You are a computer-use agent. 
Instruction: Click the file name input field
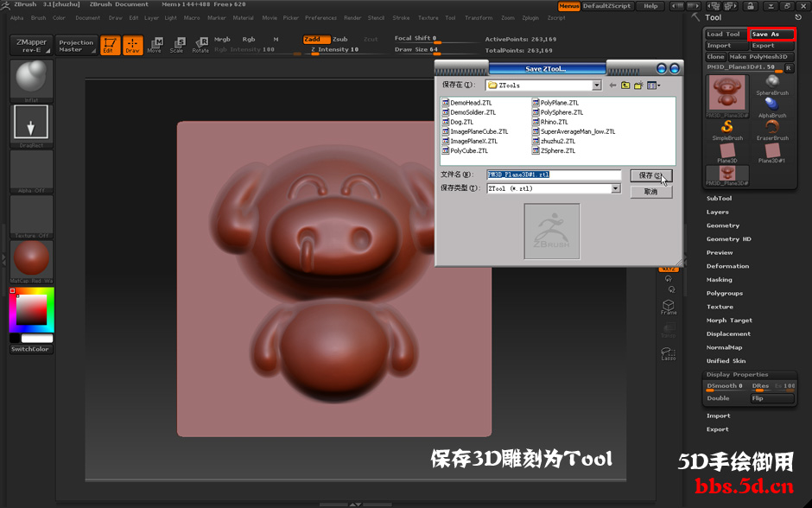tap(554, 175)
